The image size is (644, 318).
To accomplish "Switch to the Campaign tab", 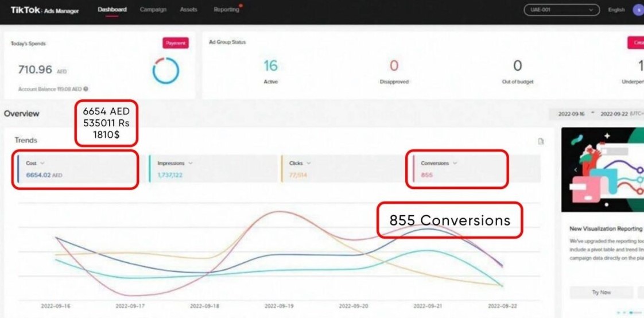I will pos(153,10).
